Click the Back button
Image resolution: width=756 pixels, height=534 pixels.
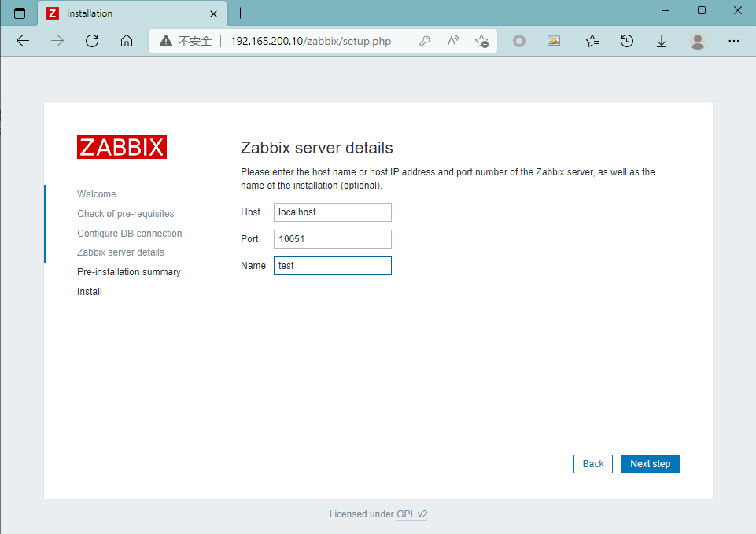pyautogui.click(x=593, y=464)
